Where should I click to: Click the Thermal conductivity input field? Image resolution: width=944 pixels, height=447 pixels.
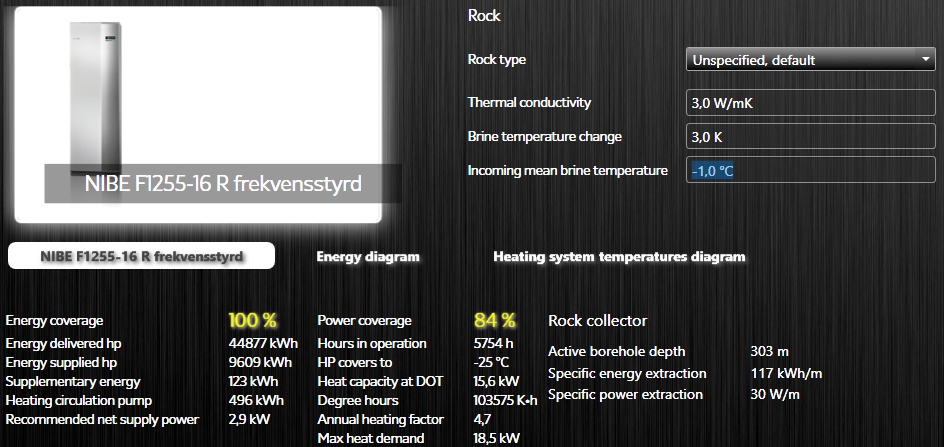810,103
